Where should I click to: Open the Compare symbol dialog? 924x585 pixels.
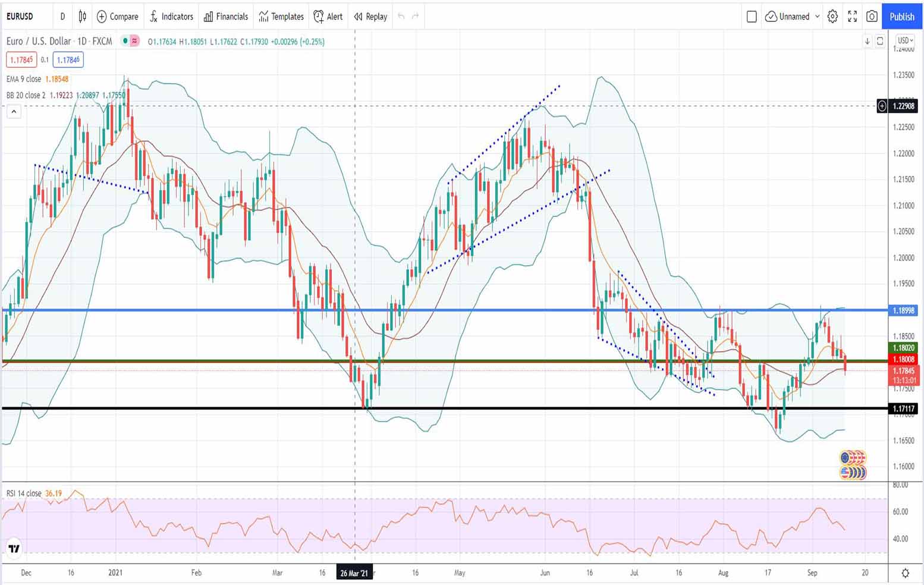pos(117,17)
